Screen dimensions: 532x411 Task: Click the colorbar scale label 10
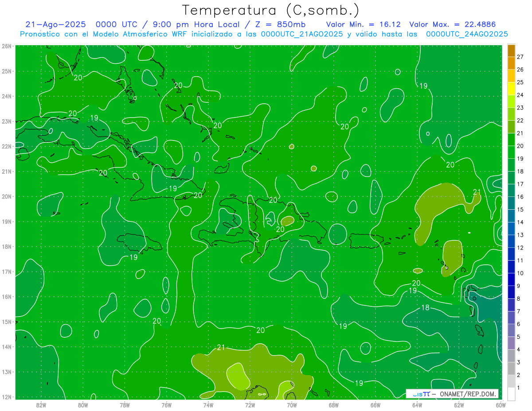[x=520, y=273]
